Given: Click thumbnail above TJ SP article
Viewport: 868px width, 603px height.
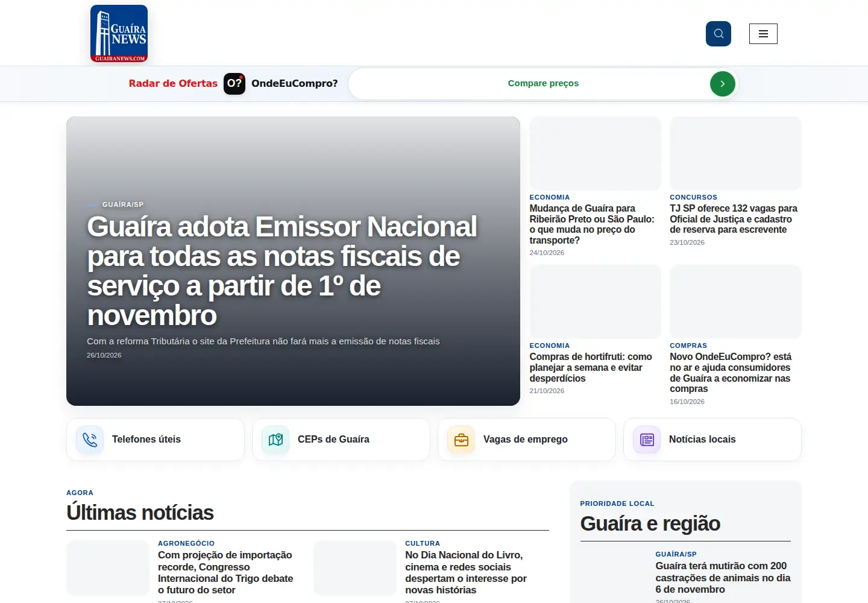Looking at the screenshot, I should click(735, 153).
